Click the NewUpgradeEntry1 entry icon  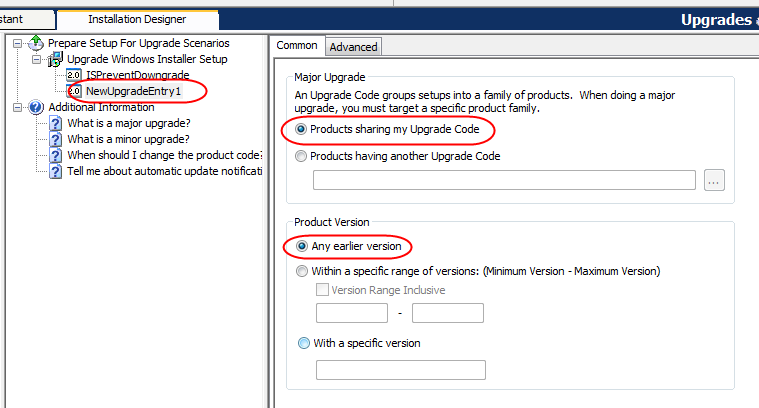point(74,91)
